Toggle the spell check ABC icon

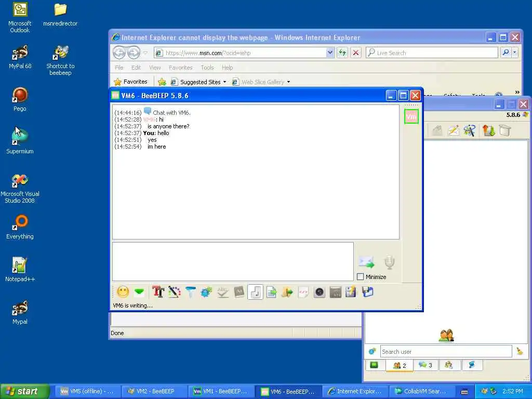tap(222, 292)
